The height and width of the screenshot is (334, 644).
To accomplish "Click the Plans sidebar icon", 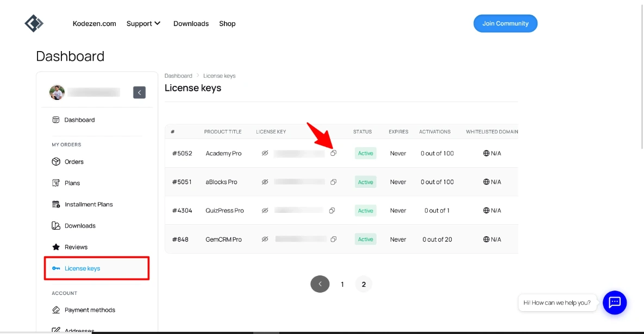I will (x=56, y=183).
